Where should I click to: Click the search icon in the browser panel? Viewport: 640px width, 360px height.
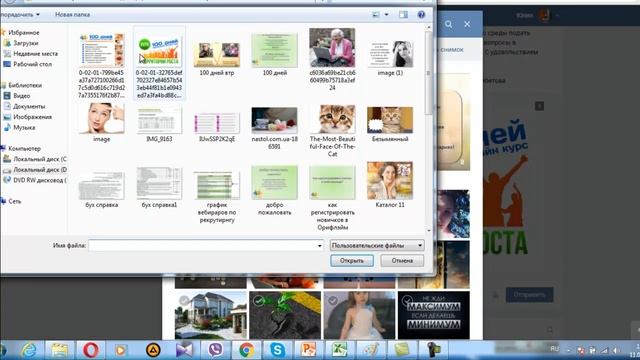(449, 24)
